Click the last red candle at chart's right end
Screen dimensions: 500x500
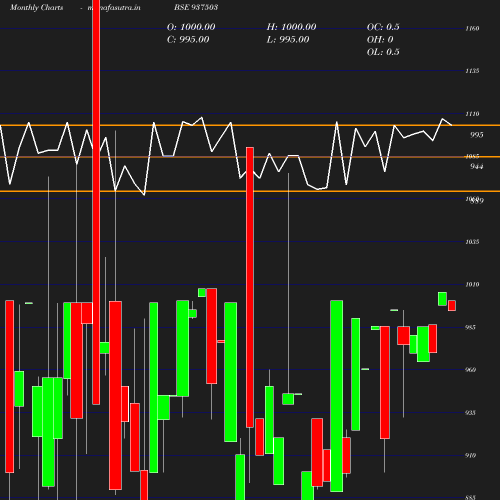point(452,305)
